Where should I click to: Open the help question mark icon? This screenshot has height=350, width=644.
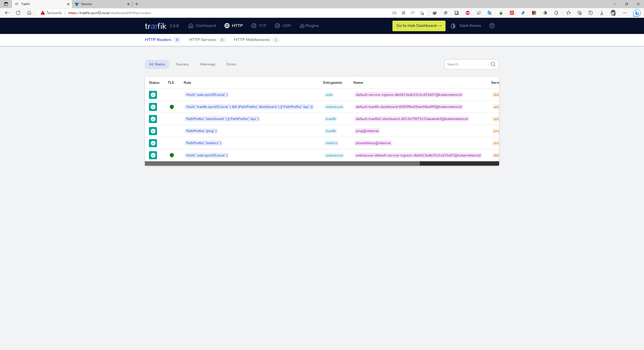pos(492,26)
